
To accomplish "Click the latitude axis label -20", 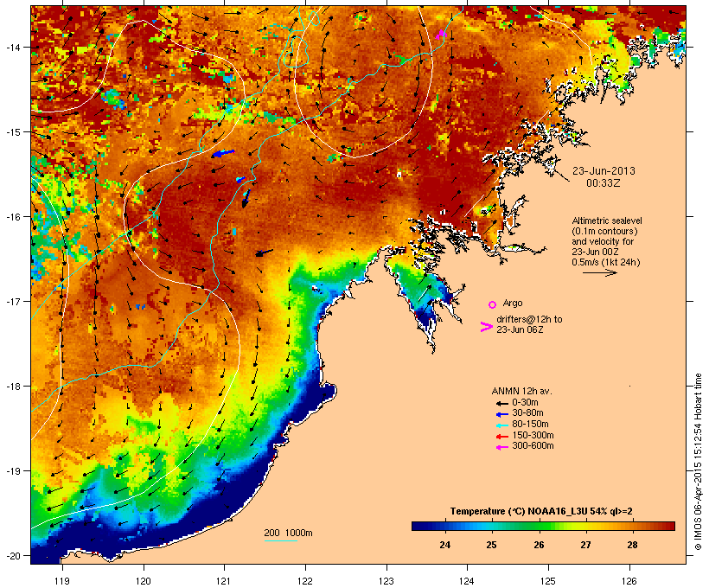I will point(12,555).
